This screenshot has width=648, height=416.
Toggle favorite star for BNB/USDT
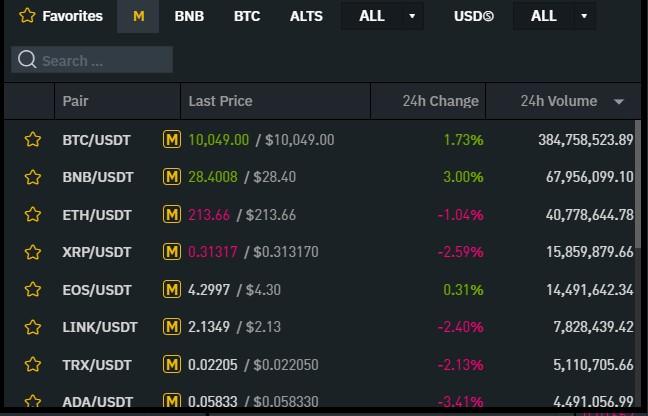coord(33,177)
